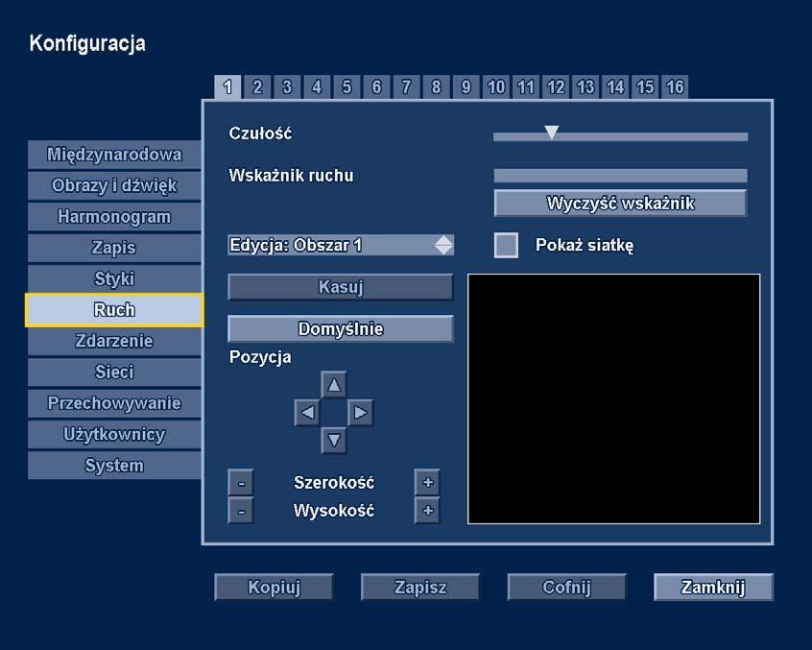Decrease Szerokość with the minus button
Viewport: 812px width, 650px height.
tap(241, 483)
